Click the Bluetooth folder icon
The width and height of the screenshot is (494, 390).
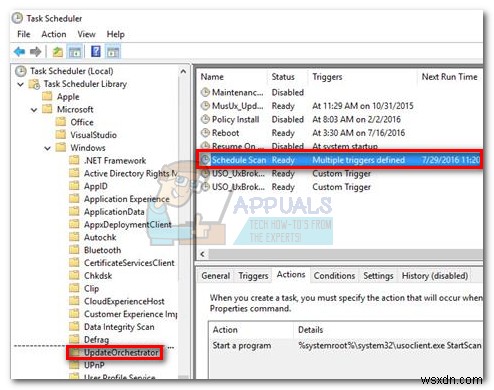[x=74, y=250]
